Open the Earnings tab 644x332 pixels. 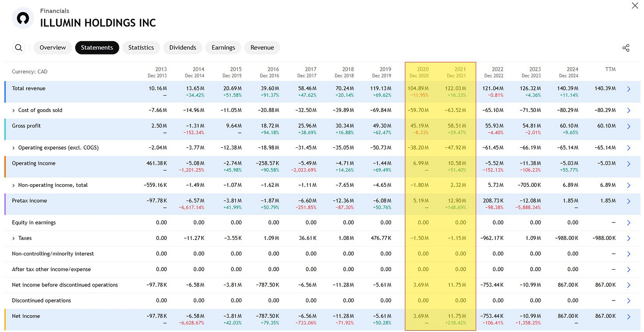click(x=223, y=48)
